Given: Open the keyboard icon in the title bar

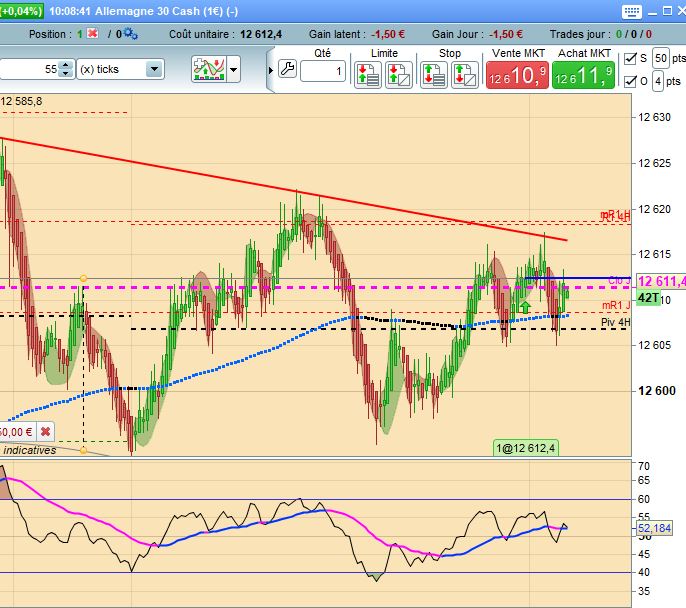Looking at the screenshot, I should [x=631, y=11].
